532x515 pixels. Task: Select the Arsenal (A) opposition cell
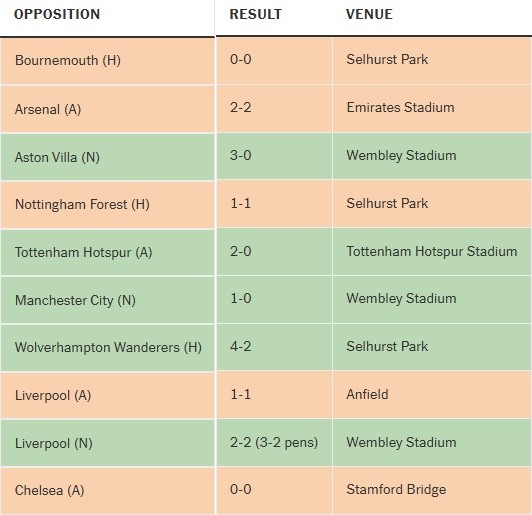[x=108, y=109]
